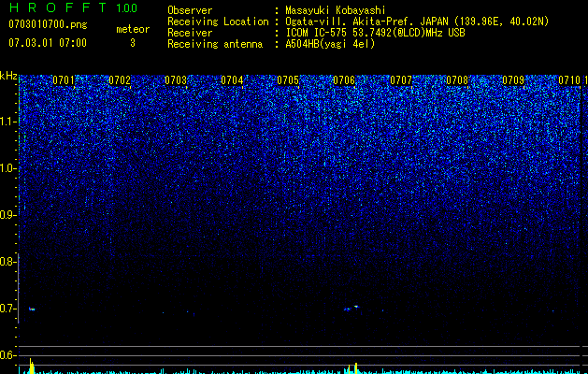Click the Receiving Location label
The height and width of the screenshot is (374, 588).
pos(218,22)
